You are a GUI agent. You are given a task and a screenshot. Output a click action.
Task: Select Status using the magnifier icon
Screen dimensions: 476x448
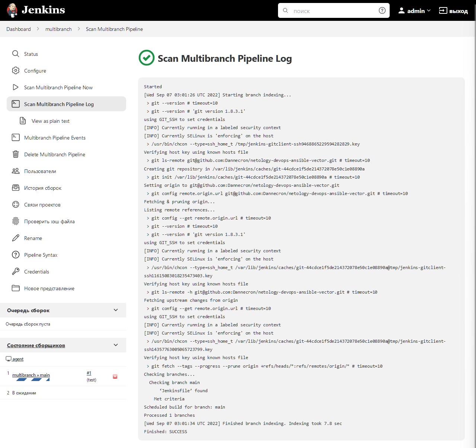[x=15, y=54]
